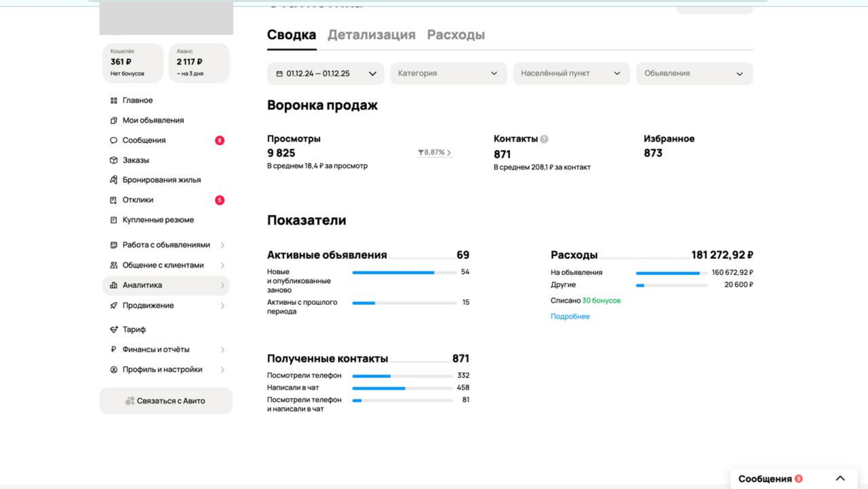868x489 pixels.
Task: Click the Связаться с Авито button
Action: pos(166,401)
